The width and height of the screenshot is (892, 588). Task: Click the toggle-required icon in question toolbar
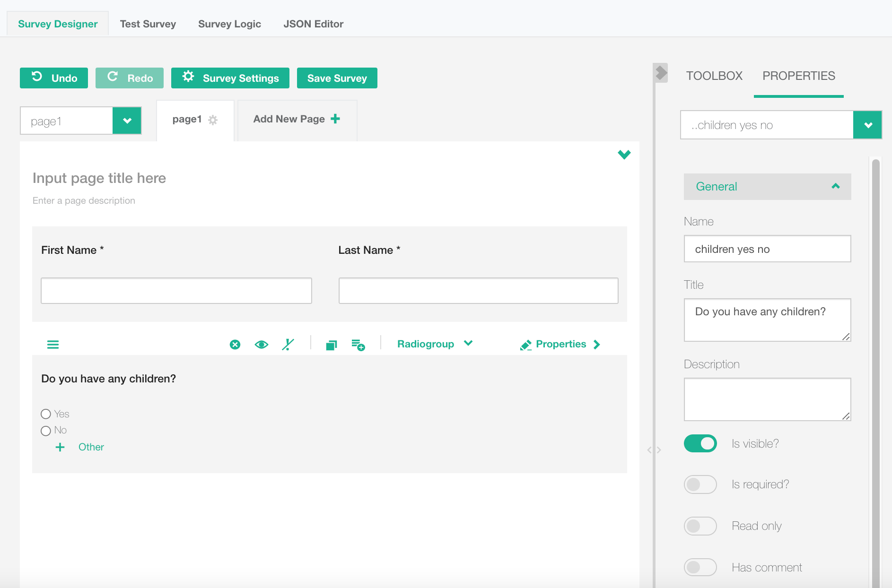click(x=288, y=345)
